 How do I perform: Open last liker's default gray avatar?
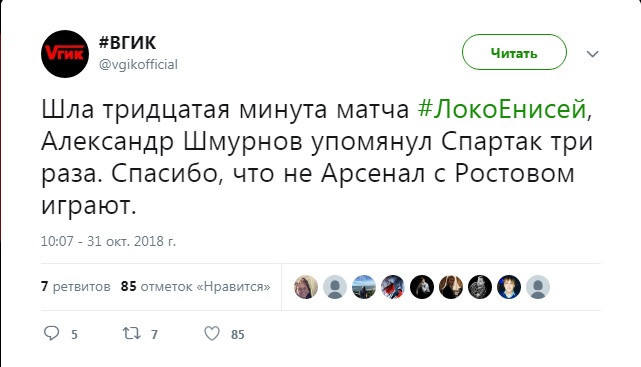(538, 287)
